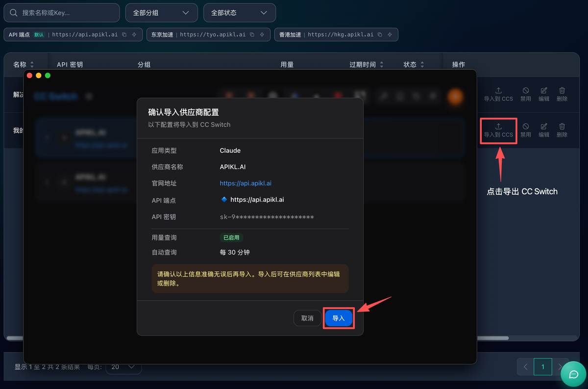Click the 显示 1 至 2 results summary
Viewport: 588px width, 389px height.
click(x=47, y=367)
